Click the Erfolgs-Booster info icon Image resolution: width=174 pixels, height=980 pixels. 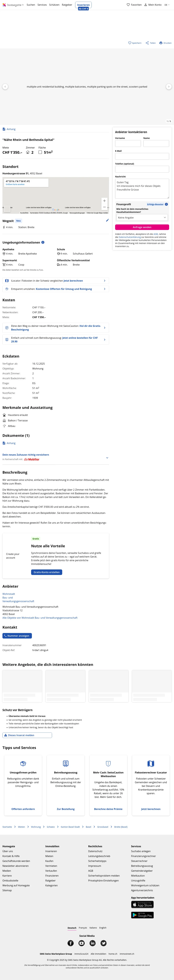pyautogui.click(x=166, y=204)
